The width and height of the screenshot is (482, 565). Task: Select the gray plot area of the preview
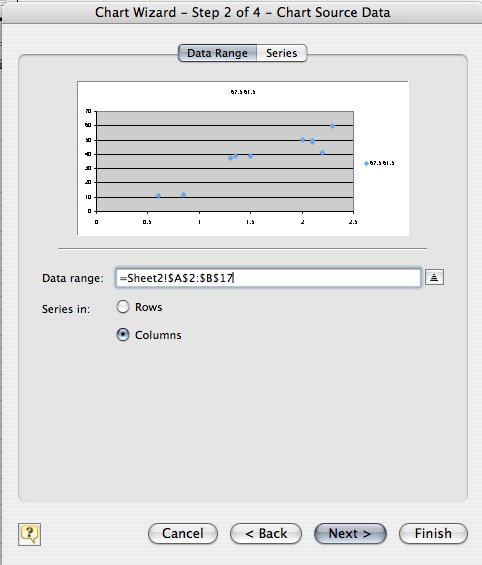[x=225, y=161]
